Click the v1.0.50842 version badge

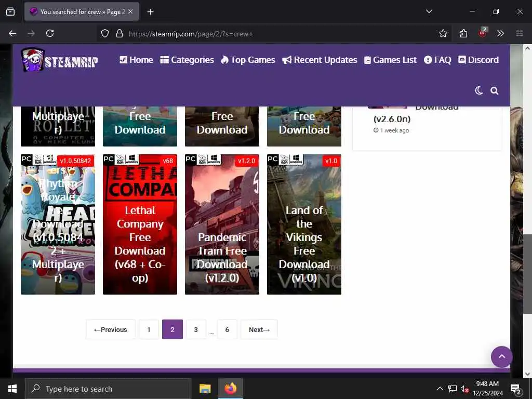(x=75, y=161)
